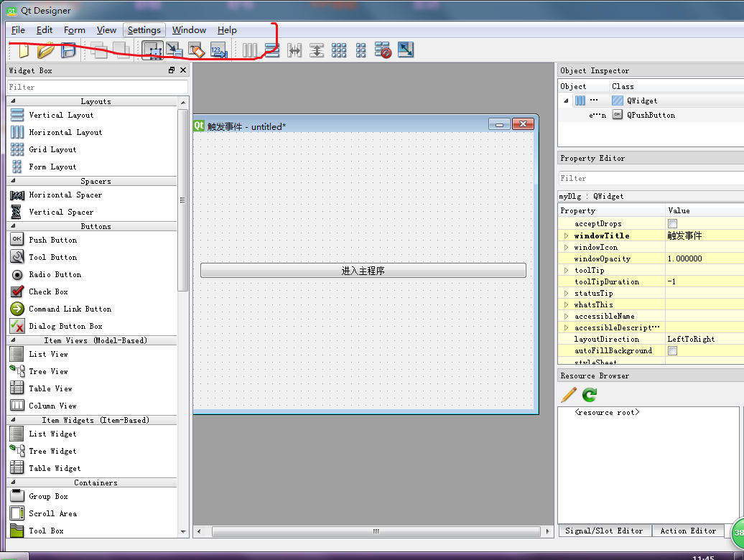Activate the Edit Tab Order icon

coord(218,50)
